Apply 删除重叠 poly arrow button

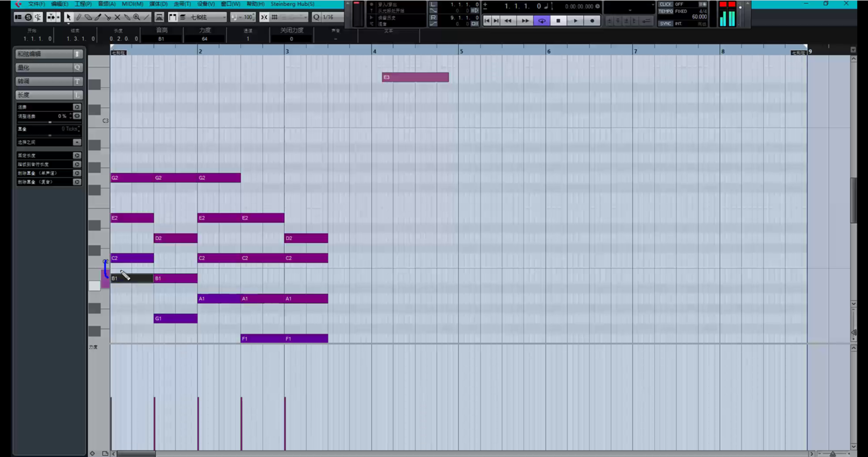[77, 182]
